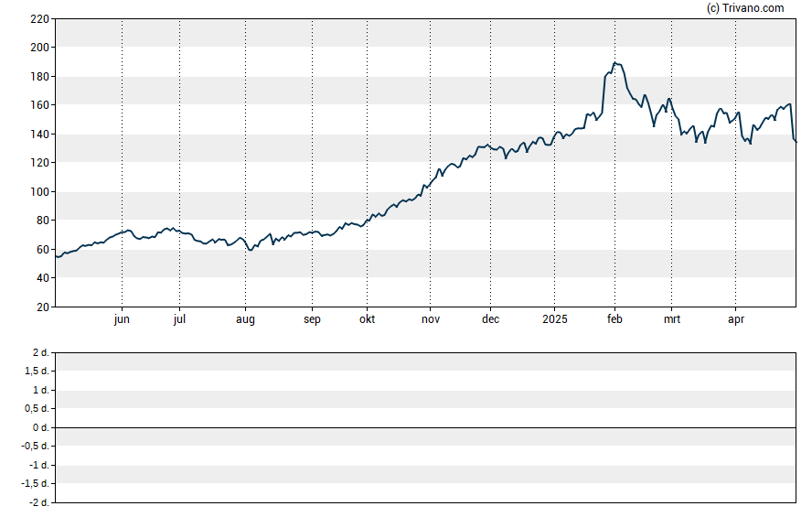
Task: Click the 'mrt' month label
Action: (x=672, y=319)
